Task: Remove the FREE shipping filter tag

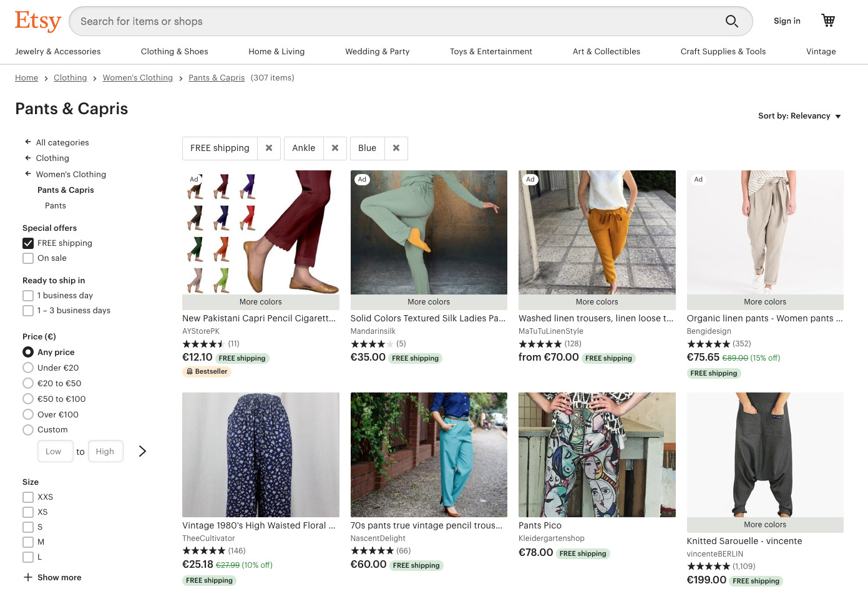Action: click(x=269, y=148)
